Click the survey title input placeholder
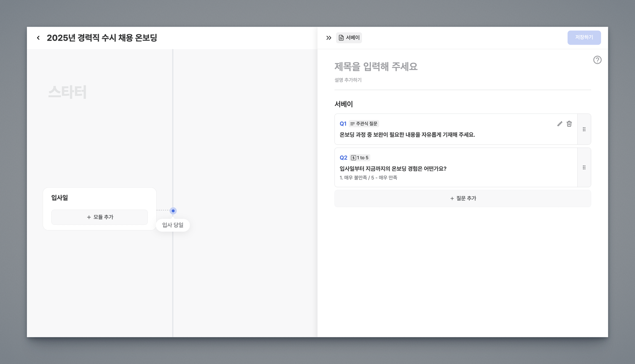 [376, 66]
